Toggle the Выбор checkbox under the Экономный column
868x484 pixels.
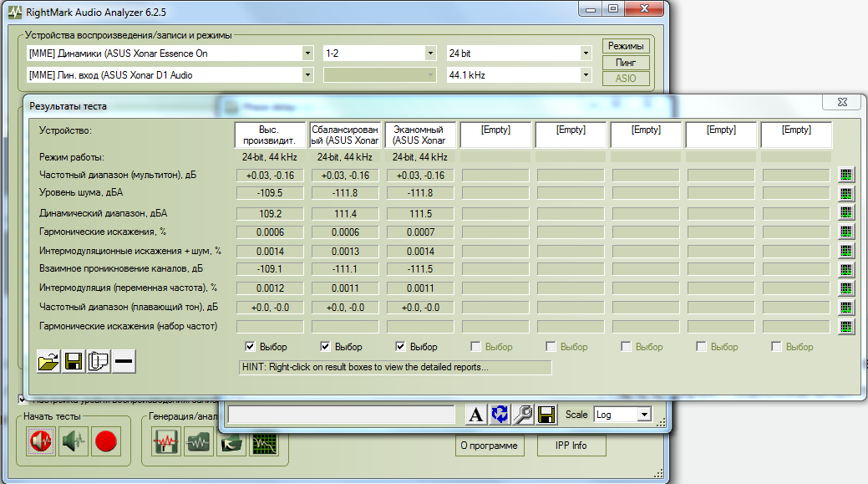coord(401,347)
